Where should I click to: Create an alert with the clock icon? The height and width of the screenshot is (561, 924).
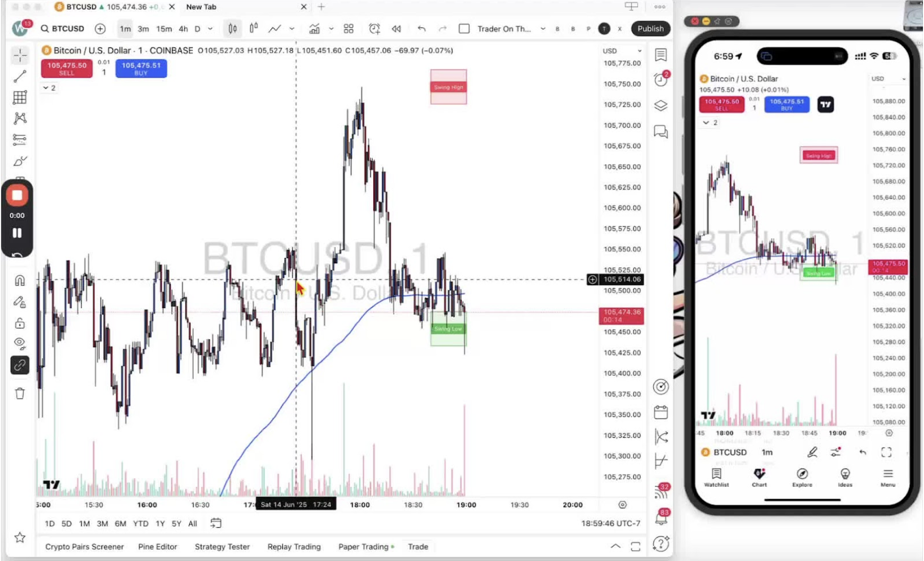click(374, 29)
